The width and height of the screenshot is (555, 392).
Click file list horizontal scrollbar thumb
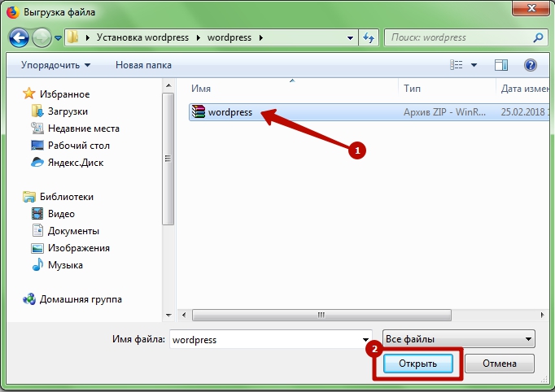(x=321, y=315)
